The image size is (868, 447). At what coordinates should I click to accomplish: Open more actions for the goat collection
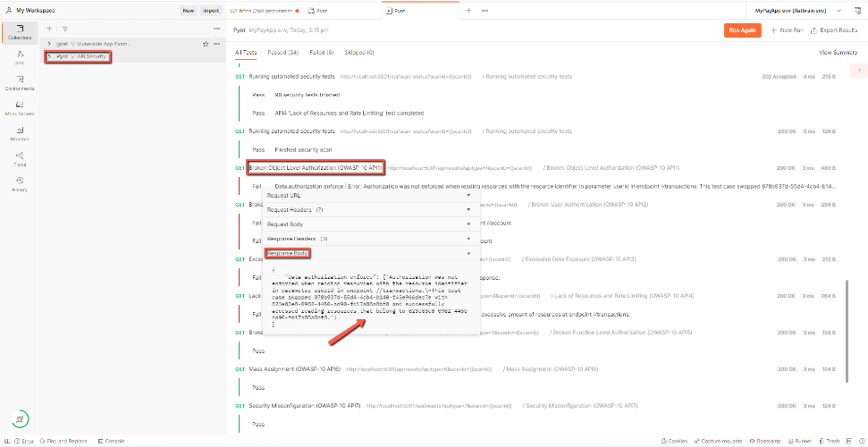coord(216,44)
